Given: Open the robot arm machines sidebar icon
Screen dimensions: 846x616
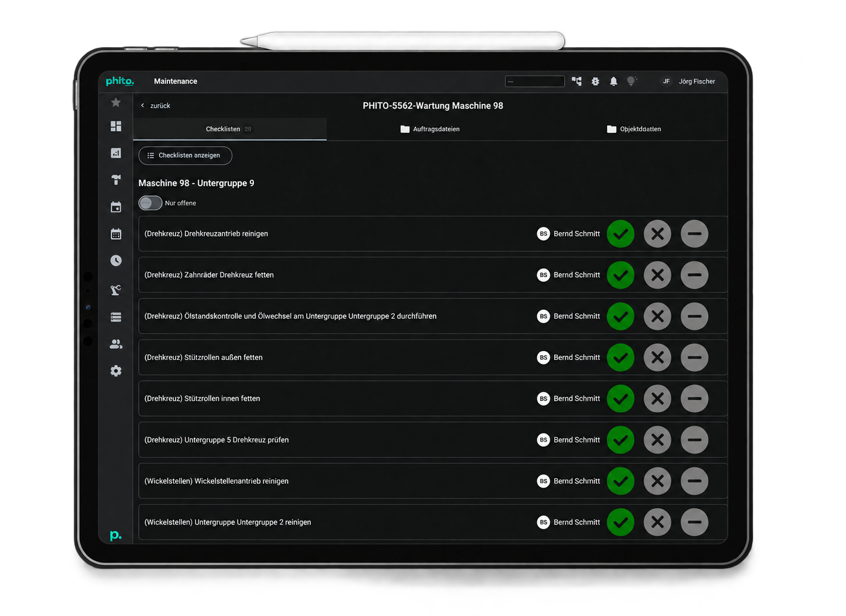Looking at the screenshot, I should coord(116,290).
